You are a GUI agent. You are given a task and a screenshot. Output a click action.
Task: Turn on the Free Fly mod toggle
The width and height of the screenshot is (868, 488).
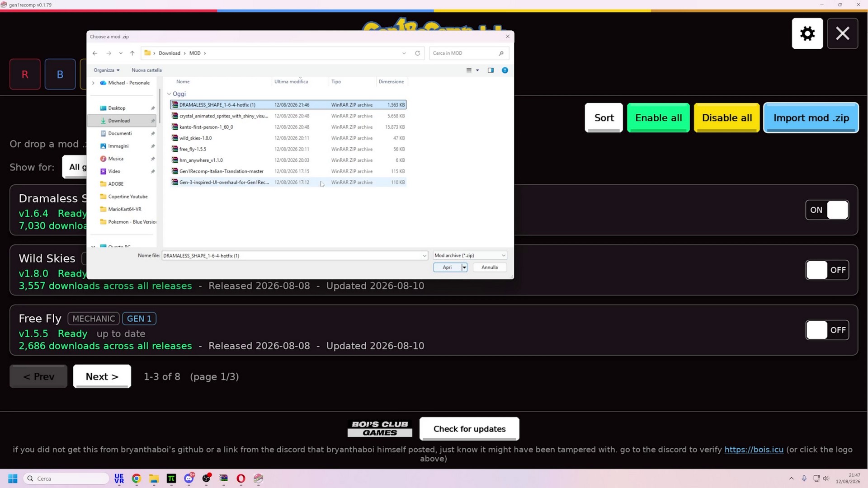click(827, 330)
